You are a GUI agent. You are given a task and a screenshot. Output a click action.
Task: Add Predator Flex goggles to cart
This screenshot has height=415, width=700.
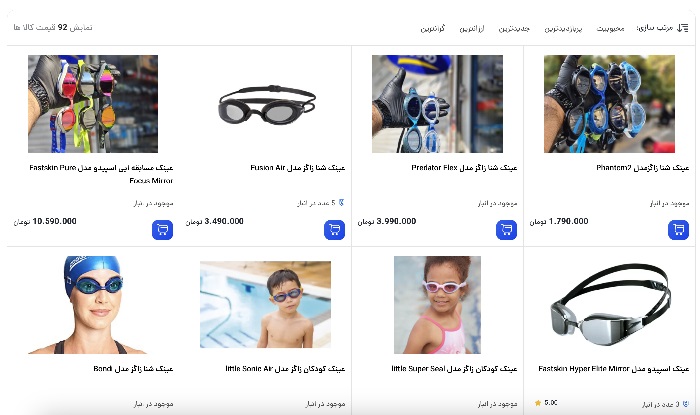(506, 230)
